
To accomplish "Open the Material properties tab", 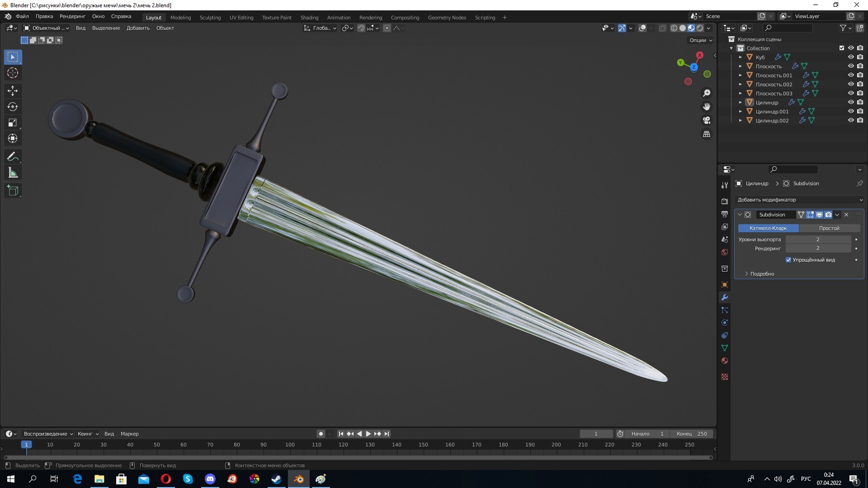I will (725, 360).
